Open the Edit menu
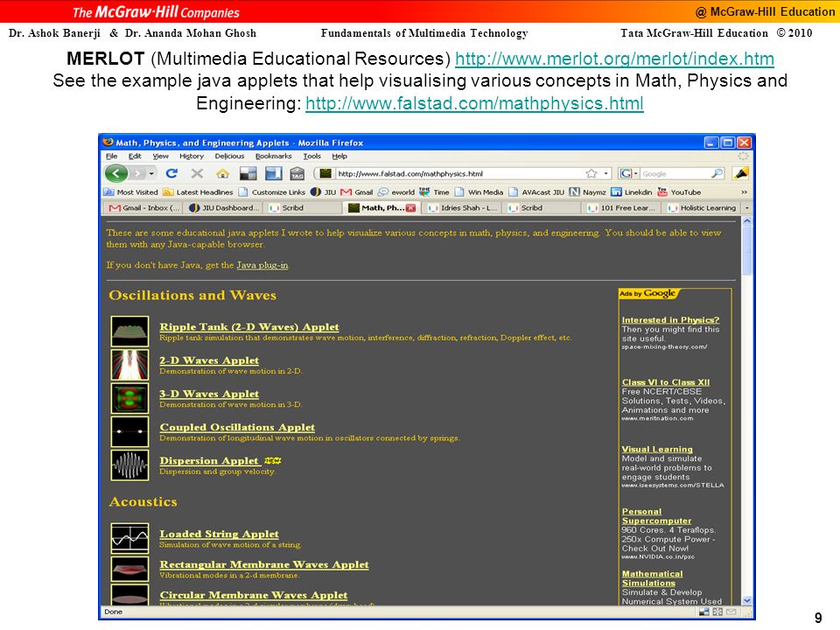Viewport: 840px width, 630px height. tap(135, 156)
